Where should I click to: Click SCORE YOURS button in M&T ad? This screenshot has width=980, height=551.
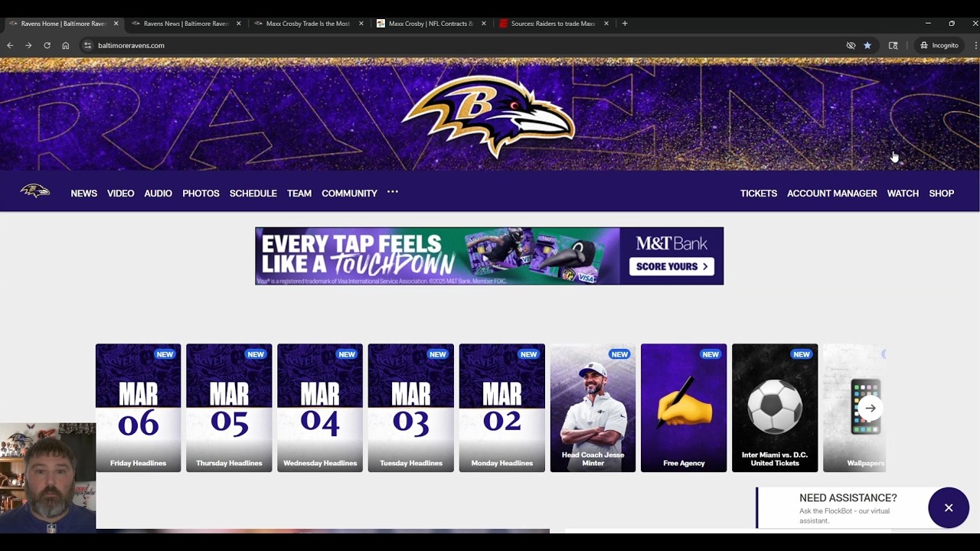click(671, 266)
